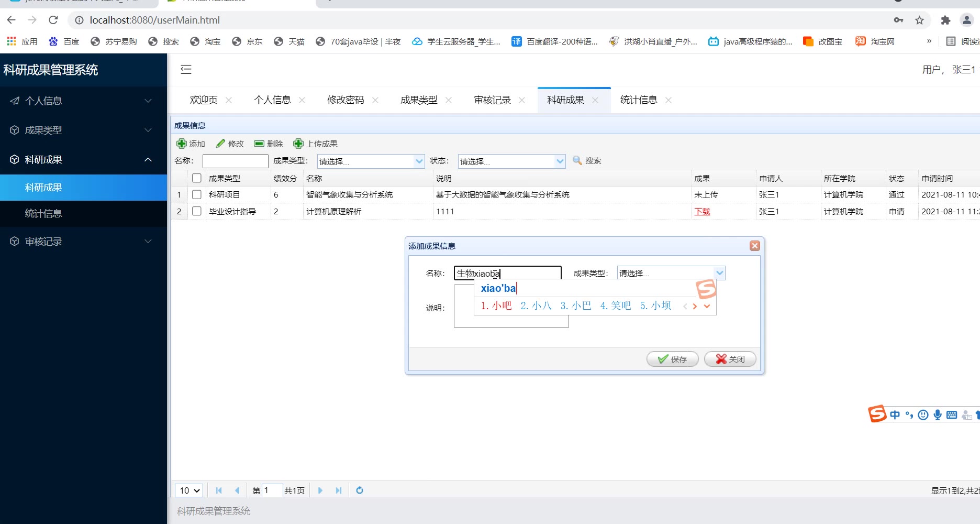Screen dimensions: 980x524
Task: Click Upload Result (上传成果) toolbar button
Action: (316, 144)
